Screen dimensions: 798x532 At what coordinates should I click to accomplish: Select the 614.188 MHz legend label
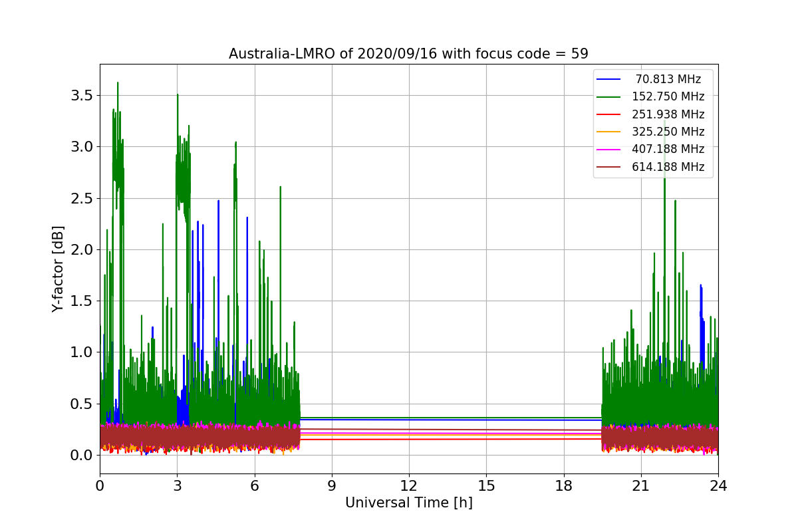668,167
